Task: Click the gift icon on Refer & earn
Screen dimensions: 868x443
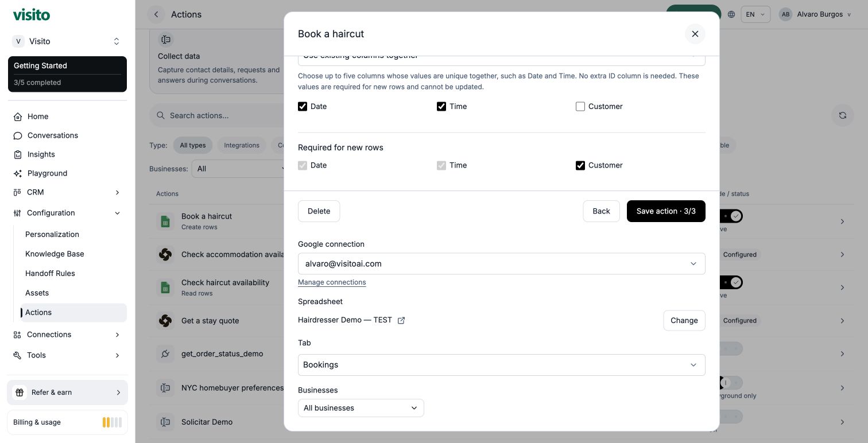Action: tap(20, 393)
